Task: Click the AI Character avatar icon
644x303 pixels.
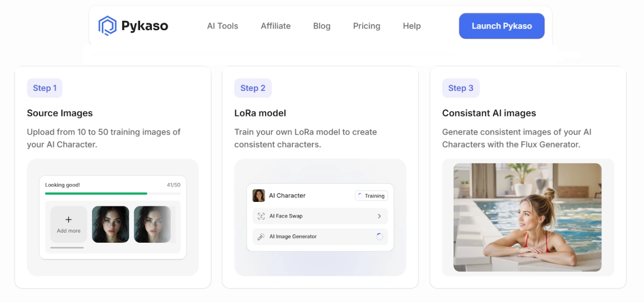Action: (259, 196)
